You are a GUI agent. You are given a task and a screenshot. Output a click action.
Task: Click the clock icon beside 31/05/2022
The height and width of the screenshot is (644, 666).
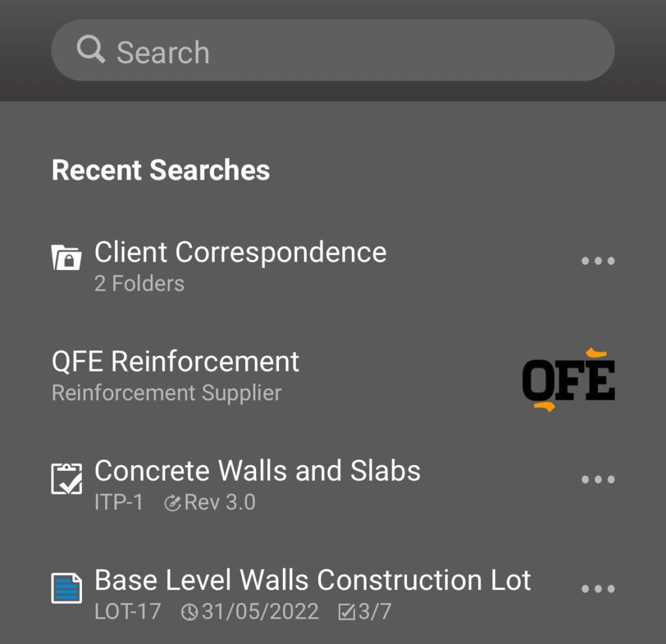(189, 612)
